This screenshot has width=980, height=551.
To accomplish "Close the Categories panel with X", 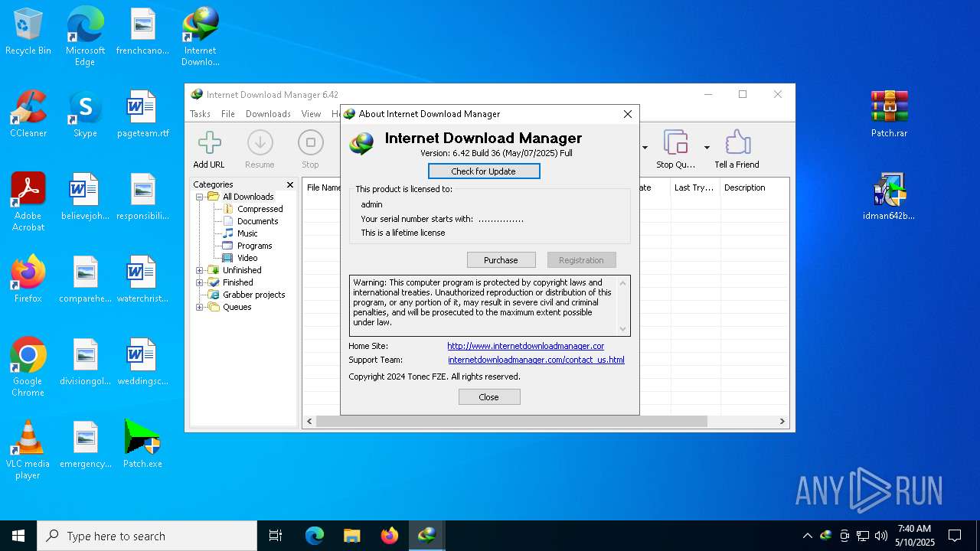I will (290, 184).
